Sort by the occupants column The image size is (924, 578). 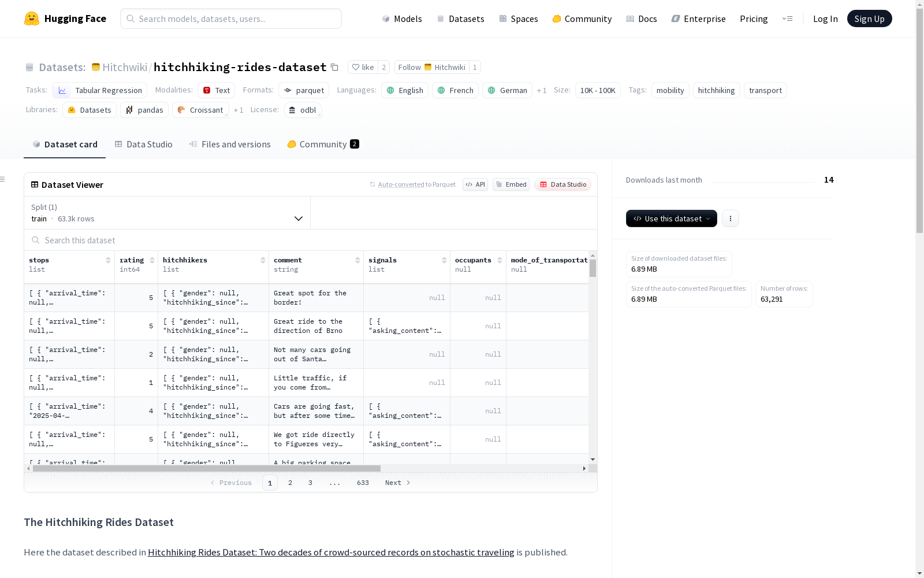pos(500,260)
